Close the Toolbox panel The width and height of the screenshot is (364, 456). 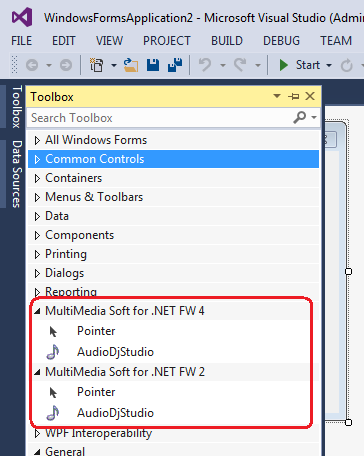point(310,96)
